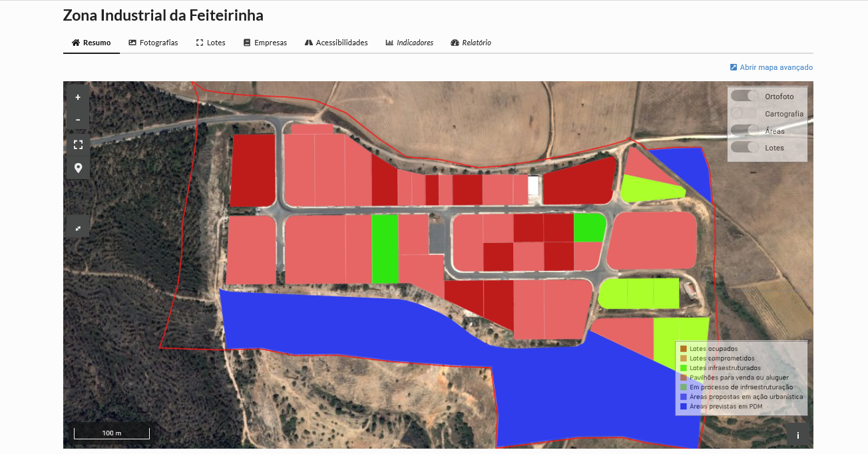868x454 pixels.
Task: Toggle the Ortofoto layer switch
Action: tap(745, 96)
